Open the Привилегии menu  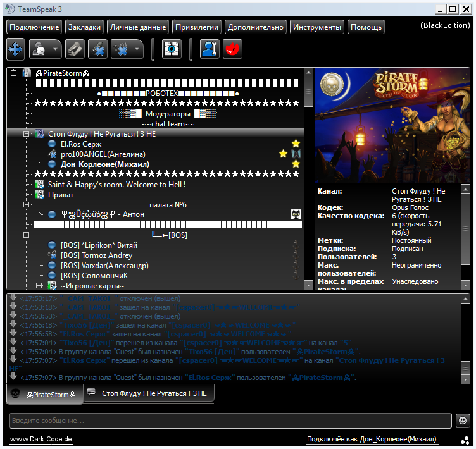click(197, 27)
